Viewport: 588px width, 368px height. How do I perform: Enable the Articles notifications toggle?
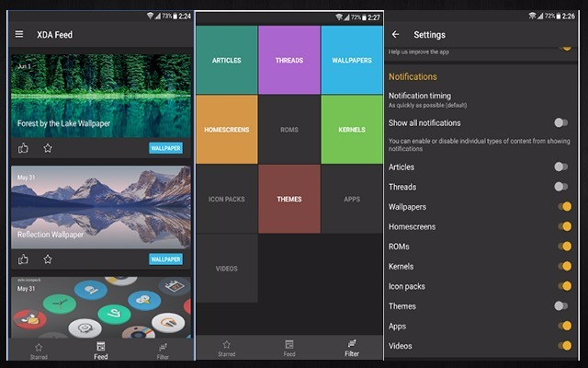pos(560,167)
